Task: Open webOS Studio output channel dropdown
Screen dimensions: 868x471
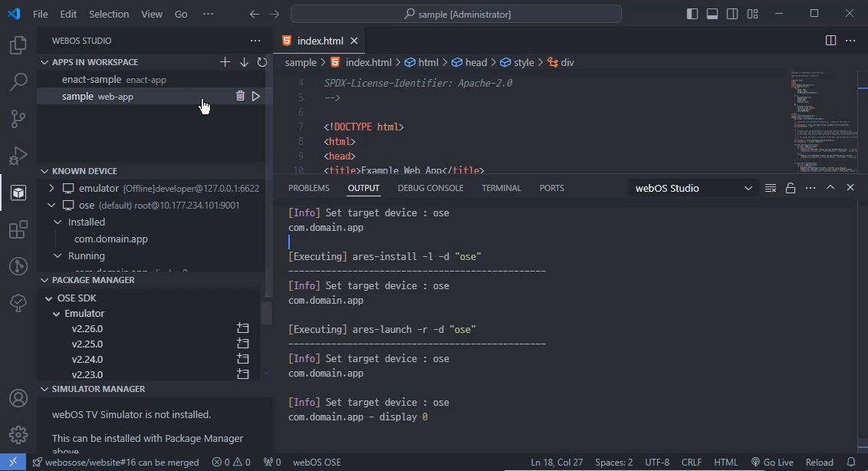Action: tap(694, 188)
